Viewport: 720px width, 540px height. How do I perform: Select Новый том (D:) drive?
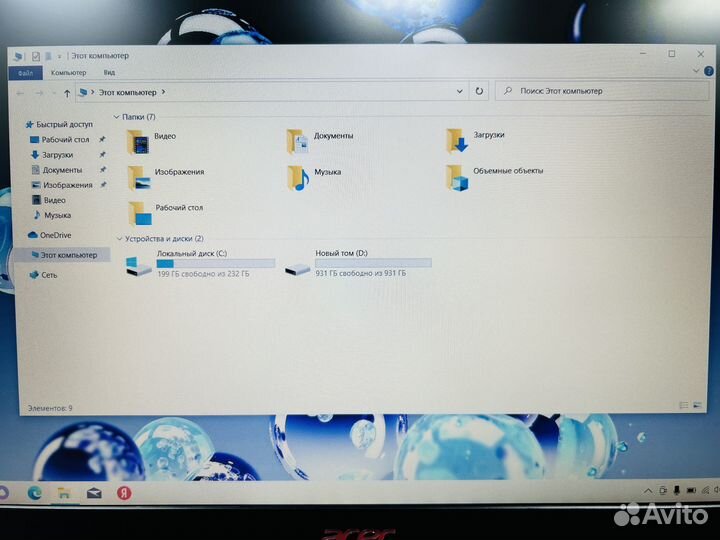(358, 264)
